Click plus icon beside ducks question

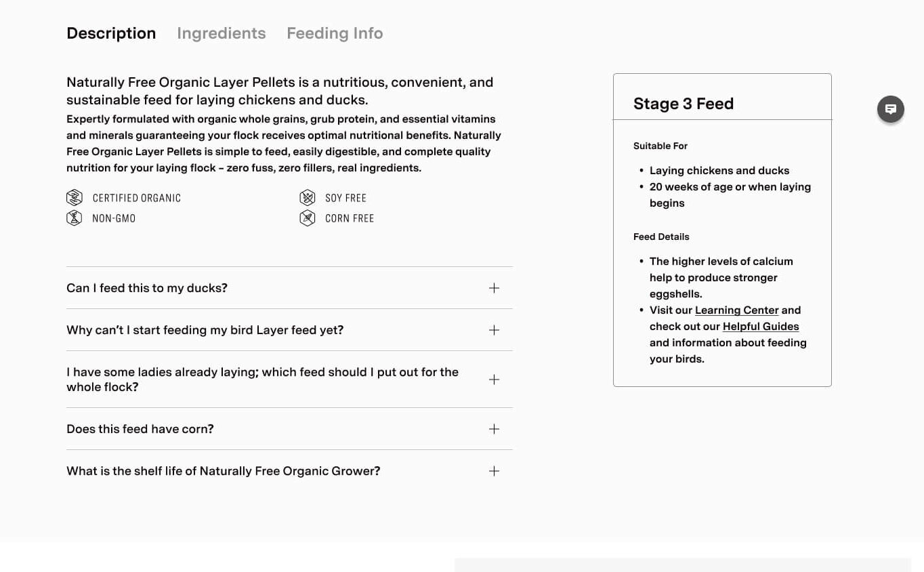click(495, 288)
